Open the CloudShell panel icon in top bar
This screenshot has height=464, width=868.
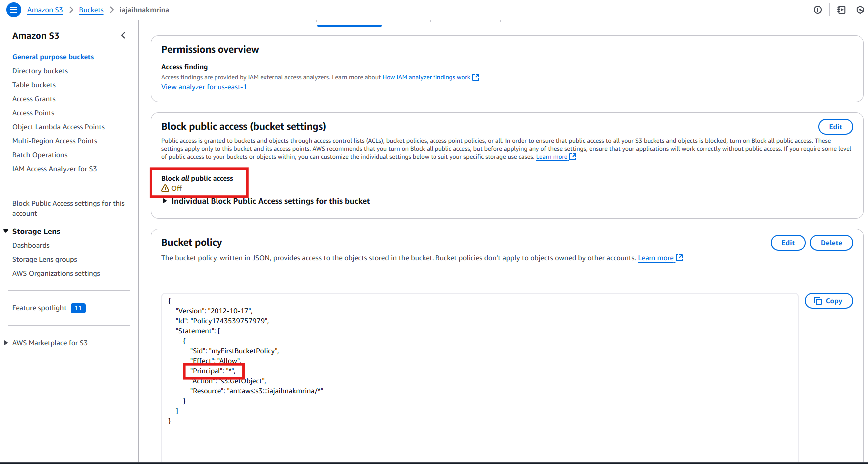(841, 10)
